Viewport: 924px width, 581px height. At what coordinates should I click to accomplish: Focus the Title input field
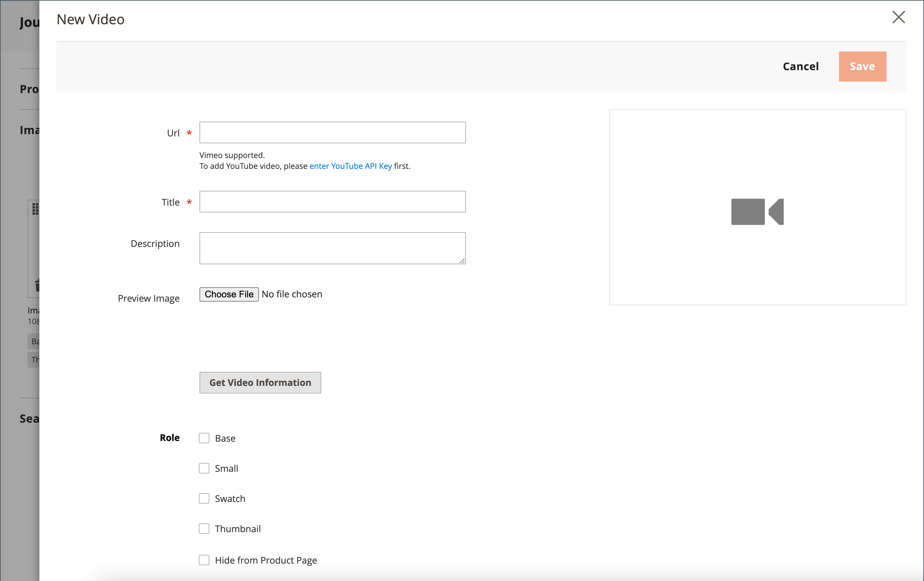coord(332,202)
